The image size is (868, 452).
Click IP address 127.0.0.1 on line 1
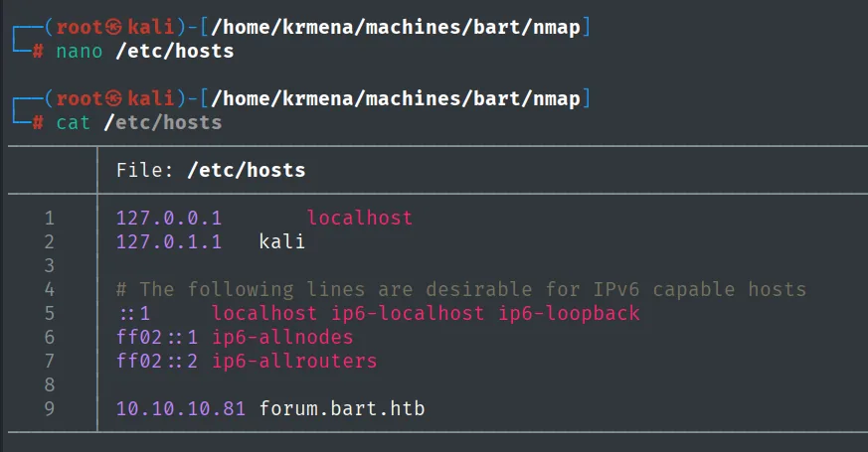[x=169, y=218]
